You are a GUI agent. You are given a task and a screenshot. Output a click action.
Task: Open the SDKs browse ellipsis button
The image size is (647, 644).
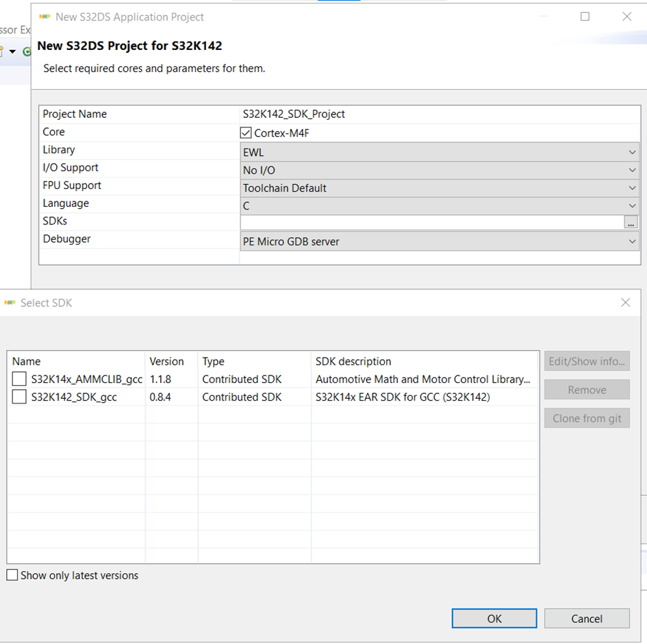click(631, 222)
